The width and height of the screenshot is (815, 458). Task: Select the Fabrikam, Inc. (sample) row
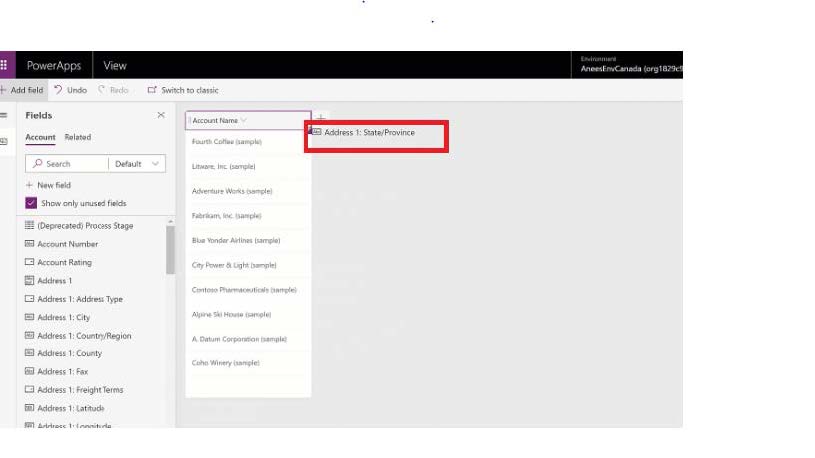[248, 216]
